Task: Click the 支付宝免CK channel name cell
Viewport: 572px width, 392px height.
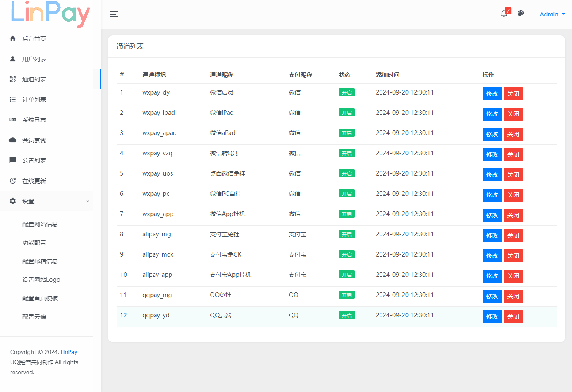Action: [x=226, y=254]
